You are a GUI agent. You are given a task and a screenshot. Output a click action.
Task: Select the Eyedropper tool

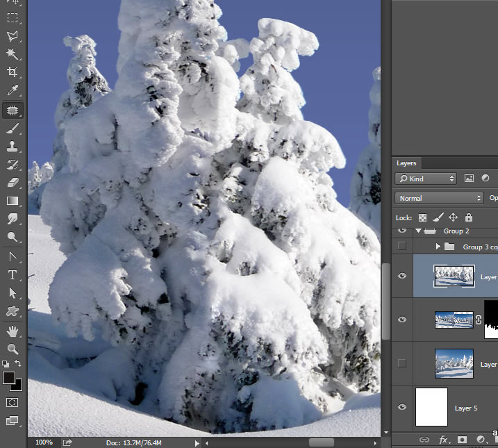[x=13, y=91]
